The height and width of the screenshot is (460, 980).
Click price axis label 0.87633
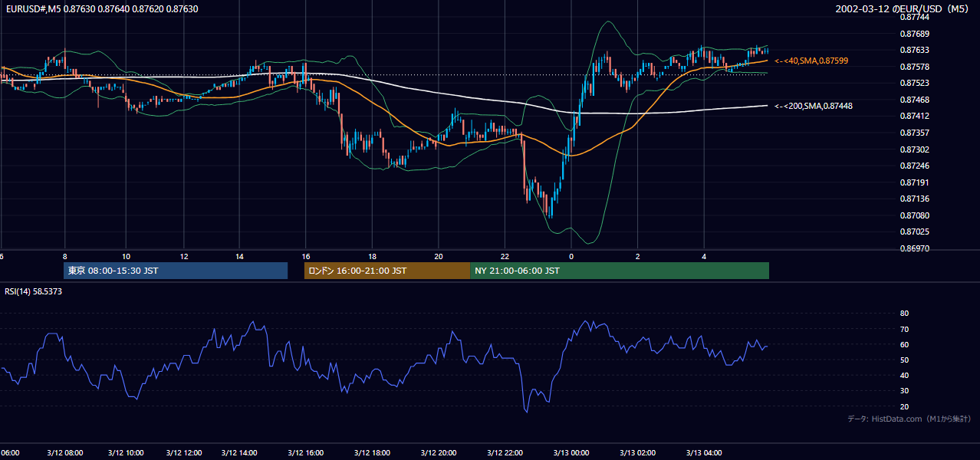click(914, 51)
